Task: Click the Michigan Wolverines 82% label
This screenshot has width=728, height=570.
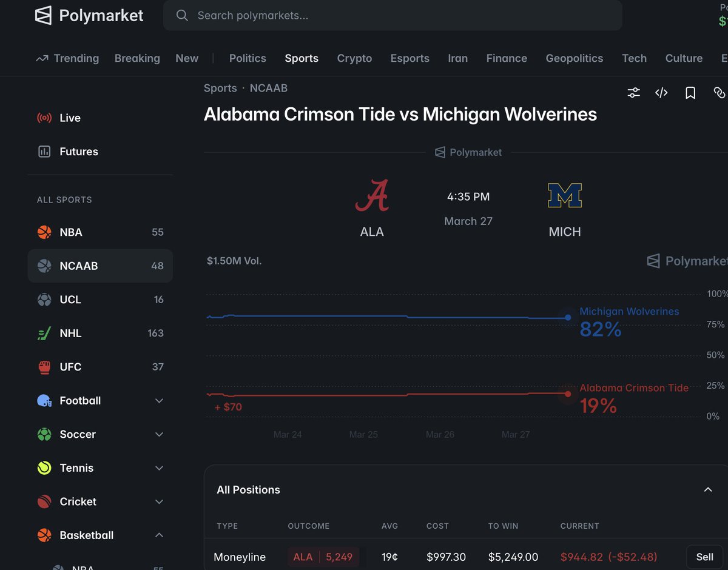Action: [629, 322]
